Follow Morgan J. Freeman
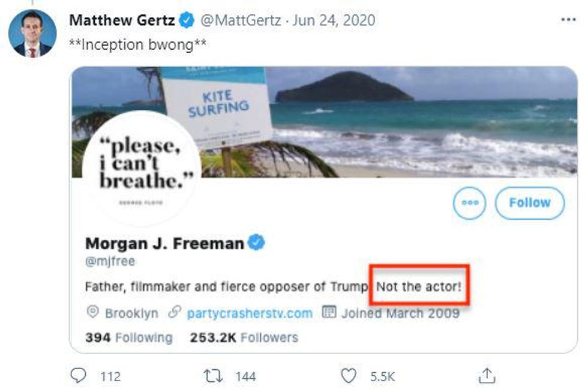Image resolution: width=588 pixels, height=389 pixels. coord(529,203)
